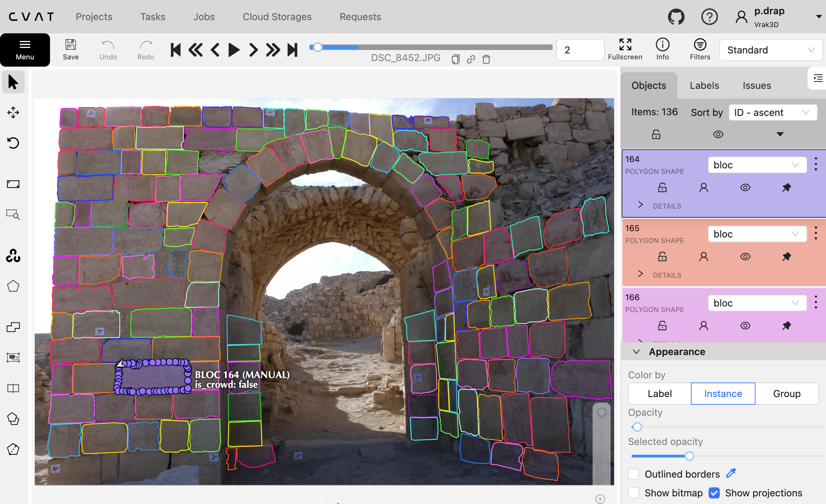
Task: Open the bloc label dropdown of object 166
Action: pyautogui.click(x=757, y=303)
